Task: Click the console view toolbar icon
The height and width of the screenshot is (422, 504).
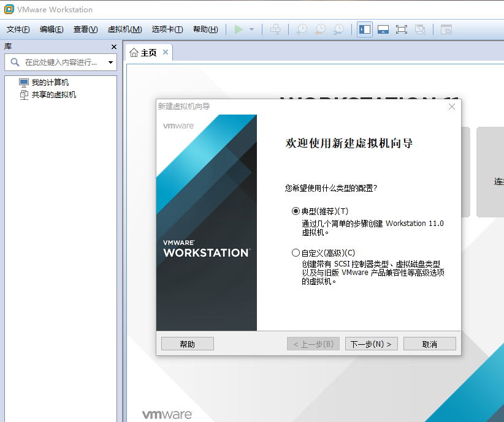Action: pos(446,29)
